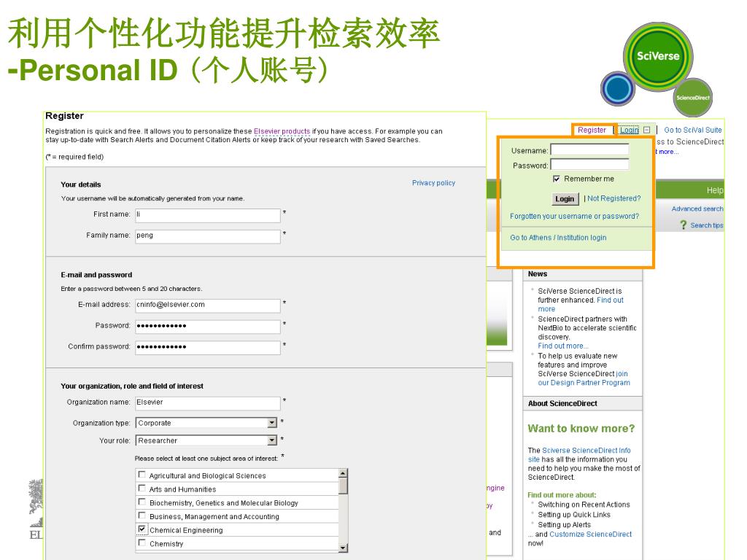The height and width of the screenshot is (560, 747).
Task: Click the Register tab link
Action: pos(592,130)
